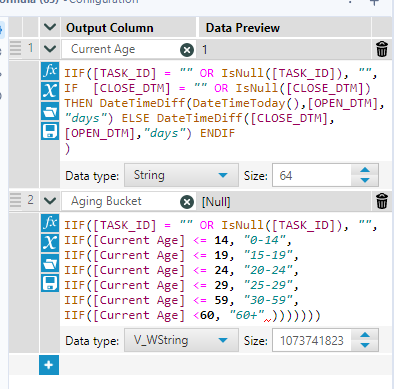Open Data type dropdown showing V_WString

point(181,340)
